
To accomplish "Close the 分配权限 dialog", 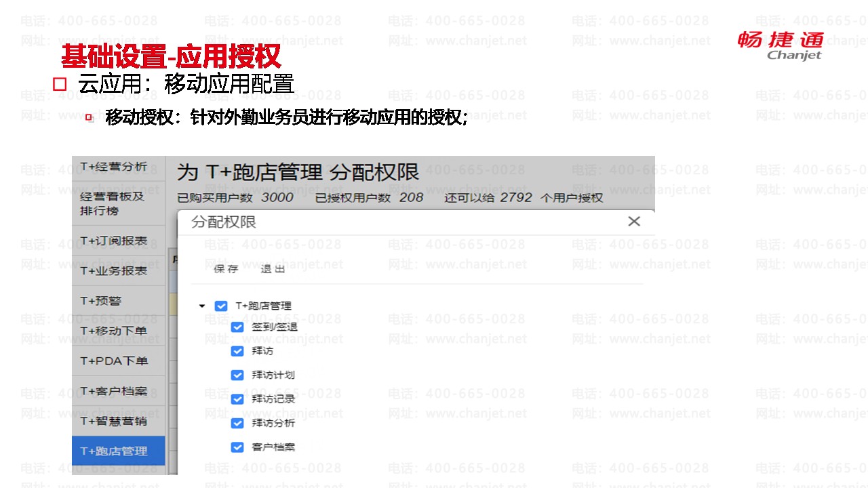I will [634, 222].
